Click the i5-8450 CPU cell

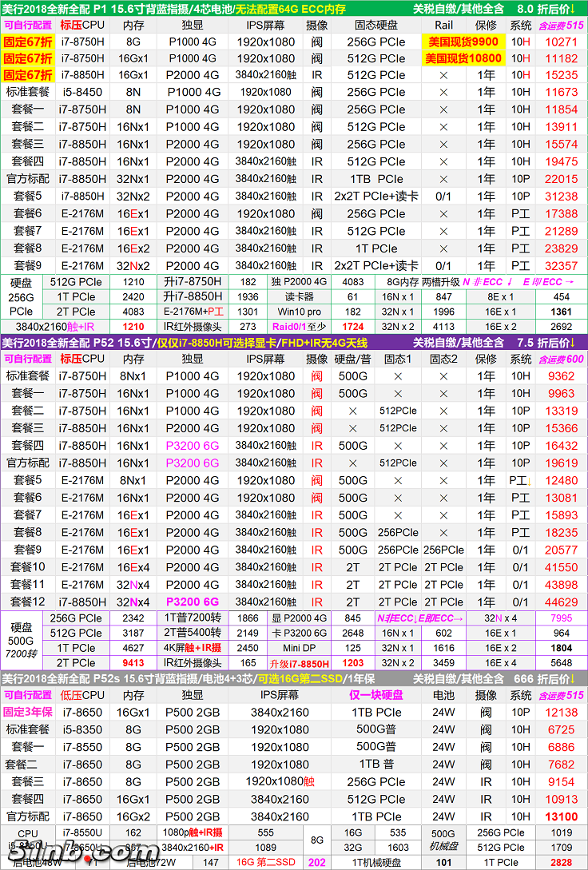82,93
